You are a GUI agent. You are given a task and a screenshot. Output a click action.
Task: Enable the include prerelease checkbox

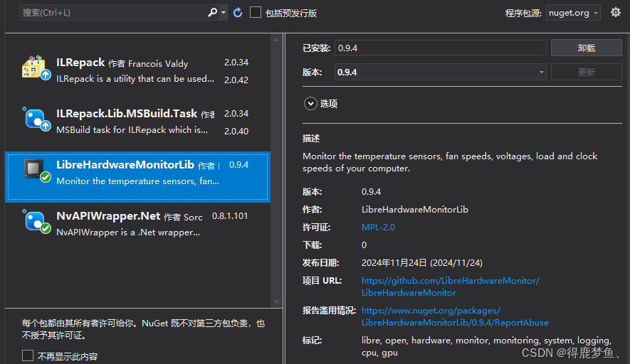(x=255, y=12)
